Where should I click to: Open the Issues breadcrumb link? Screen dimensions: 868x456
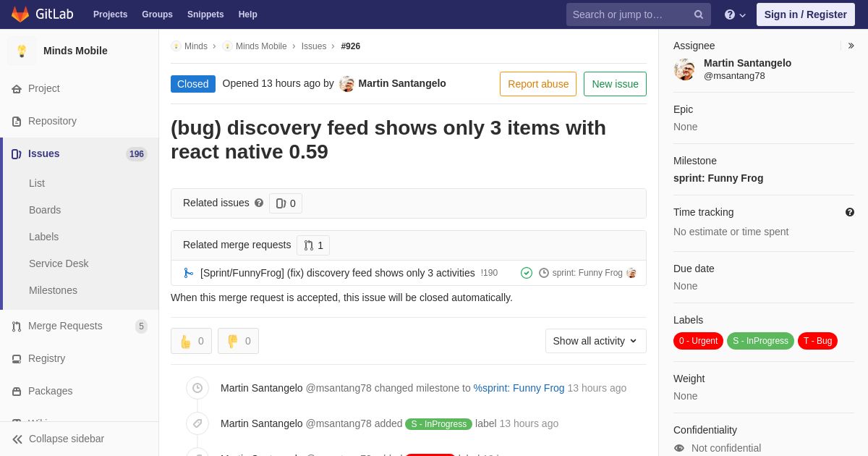tap(314, 46)
